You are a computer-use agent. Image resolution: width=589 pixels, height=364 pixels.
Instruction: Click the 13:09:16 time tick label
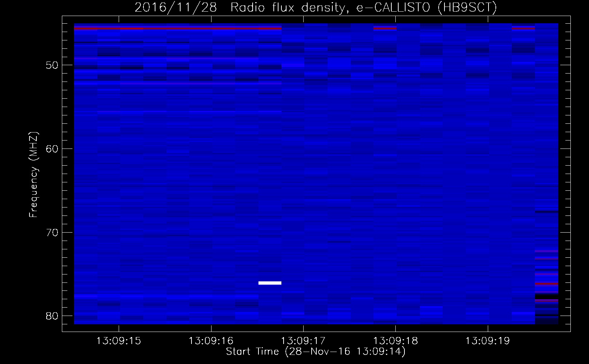pos(211,341)
